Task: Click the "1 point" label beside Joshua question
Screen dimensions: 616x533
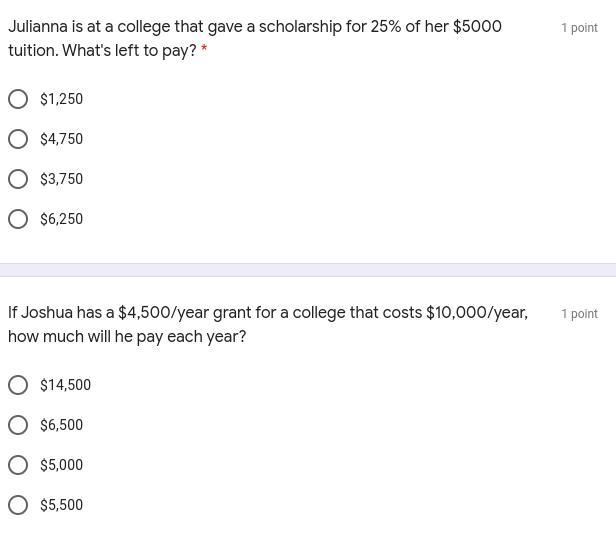Action: (579, 314)
